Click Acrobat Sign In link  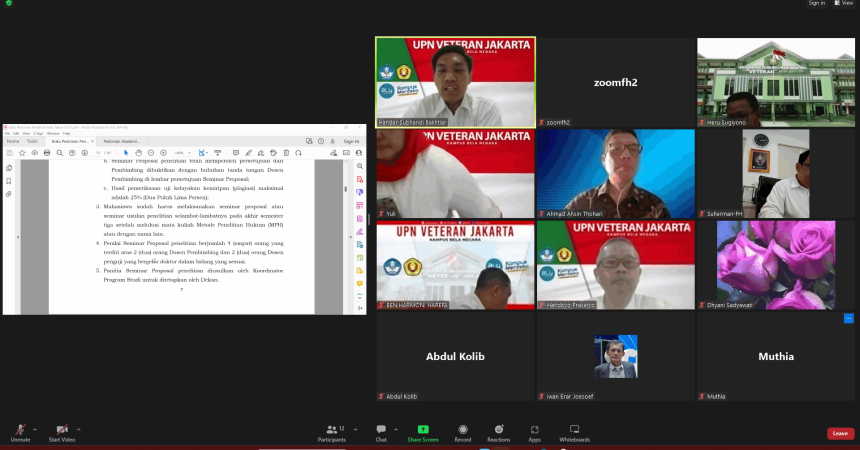pos(351,142)
